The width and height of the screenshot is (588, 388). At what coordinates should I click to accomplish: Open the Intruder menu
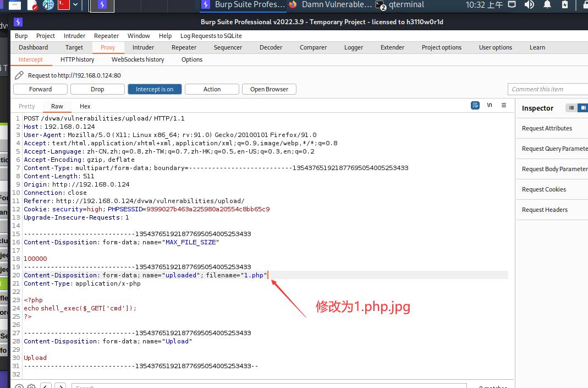pos(74,35)
